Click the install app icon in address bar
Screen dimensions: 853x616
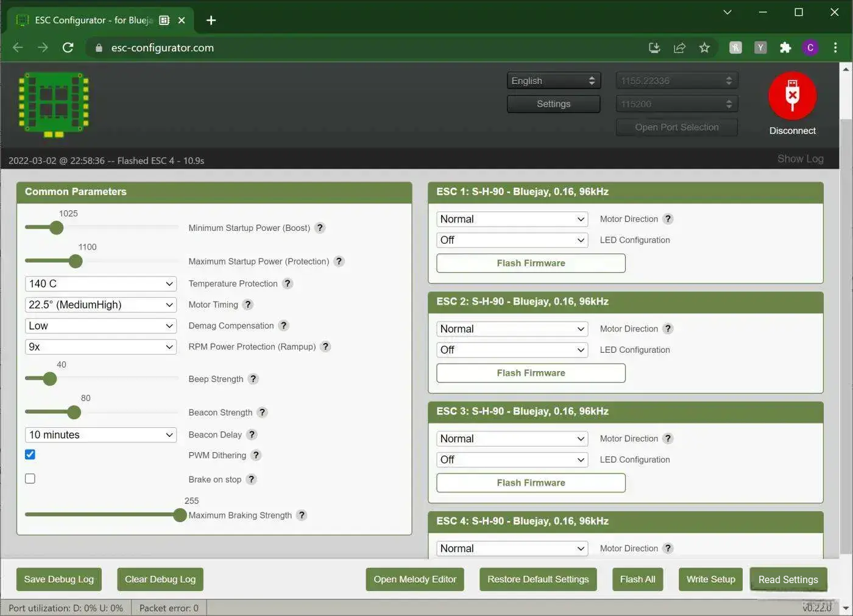coord(654,48)
